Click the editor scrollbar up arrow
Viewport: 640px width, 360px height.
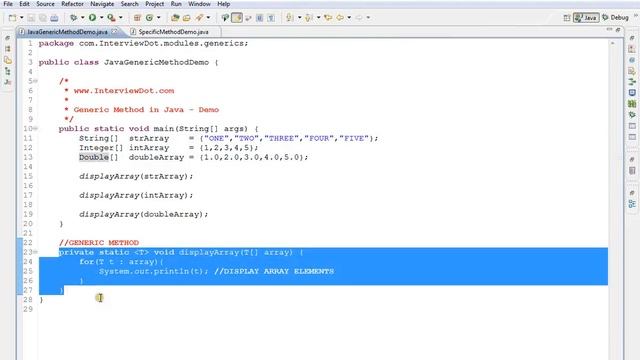click(612, 43)
